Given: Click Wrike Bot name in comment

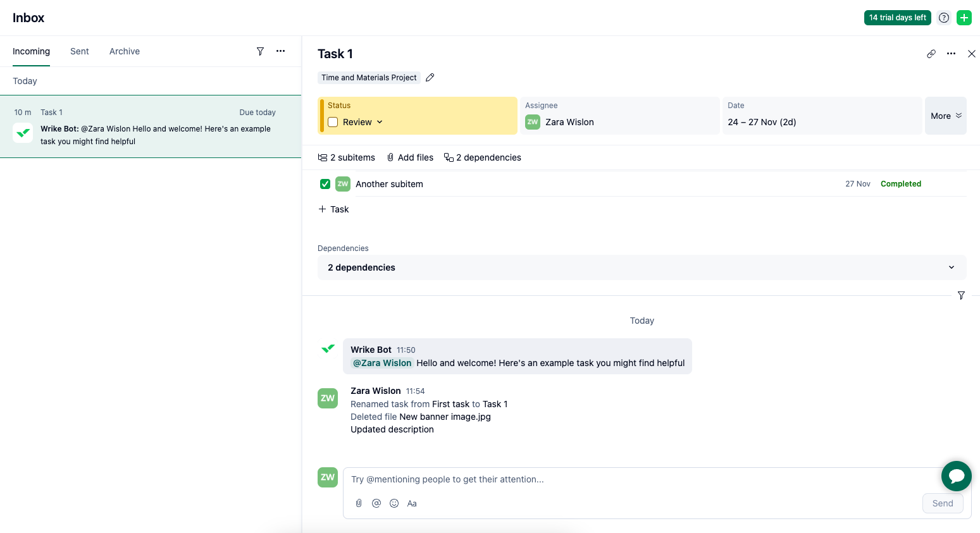Looking at the screenshot, I should click(x=371, y=350).
